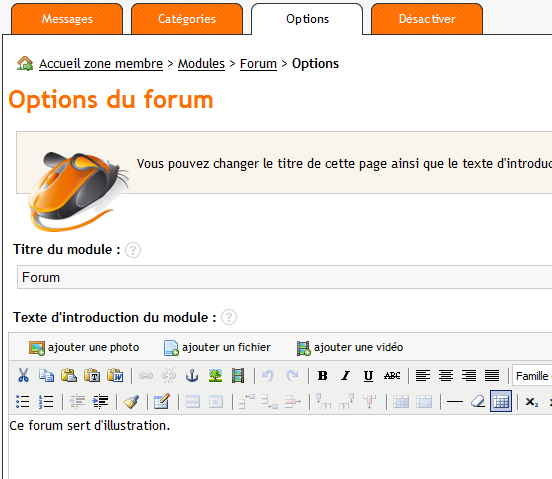Viewport: 552px width, 479px height.
Task: Click the Merge table cells icon
Action: point(424,402)
